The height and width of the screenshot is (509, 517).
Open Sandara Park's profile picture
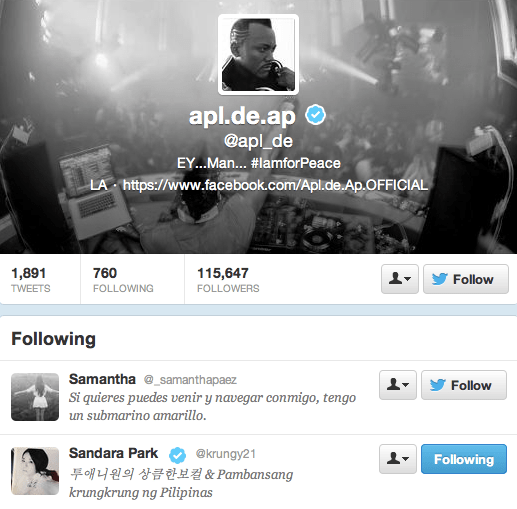pos(35,471)
